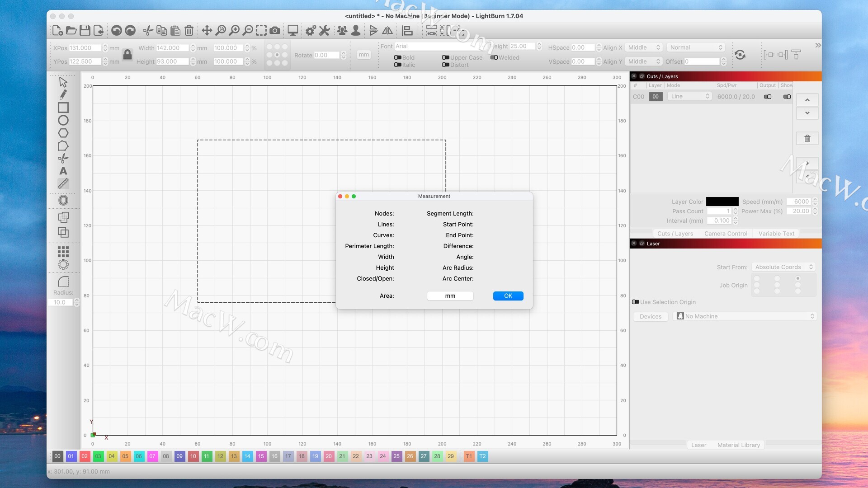Screen dimensions: 868x488
Task: Toggle the Bold font switch
Action: click(398, 57)
